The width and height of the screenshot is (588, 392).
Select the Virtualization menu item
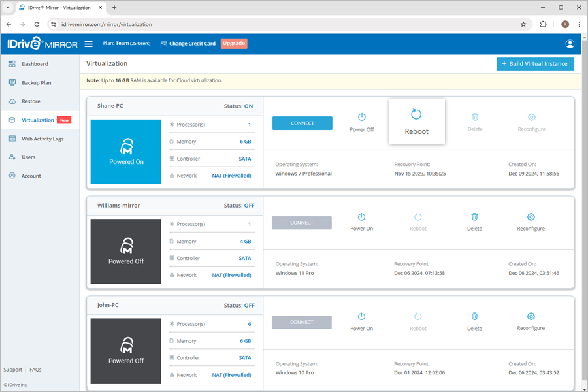(x=38, y=120)
